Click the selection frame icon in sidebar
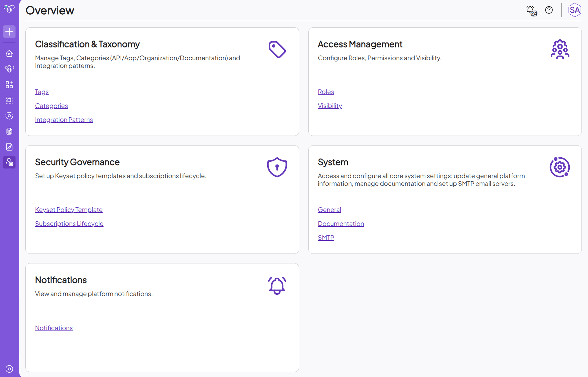This screenshot has height=377, width=588. point(9,100)
